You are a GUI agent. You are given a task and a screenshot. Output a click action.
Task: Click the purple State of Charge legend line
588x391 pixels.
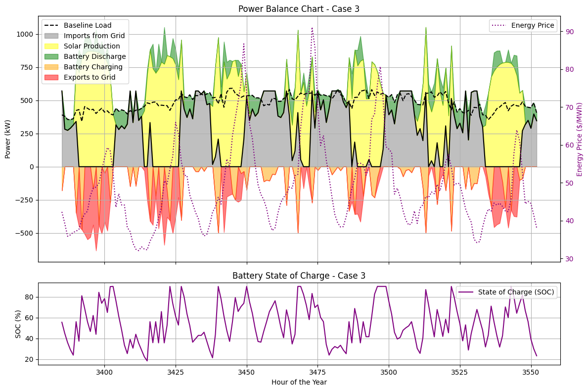466,292
